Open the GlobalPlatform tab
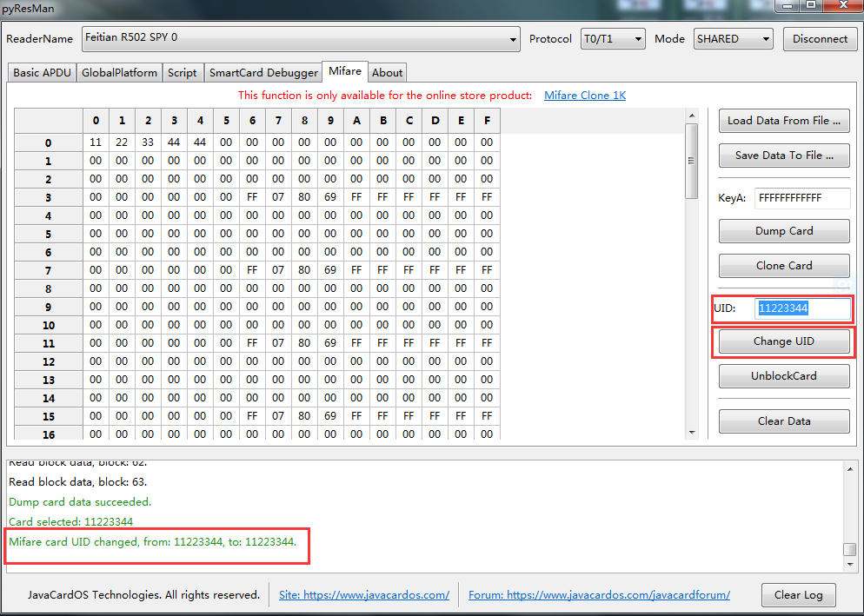This screenshot has width=864, height=616. 119,73
